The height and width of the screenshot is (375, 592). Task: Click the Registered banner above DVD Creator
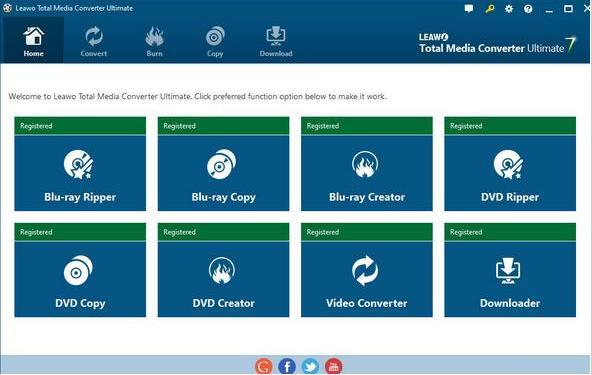click(224, 232)
